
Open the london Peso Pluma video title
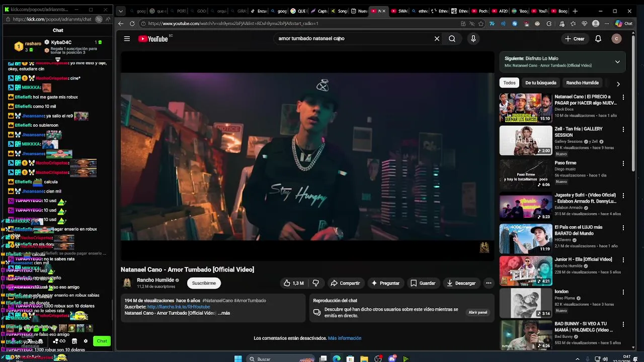point(561,292)
